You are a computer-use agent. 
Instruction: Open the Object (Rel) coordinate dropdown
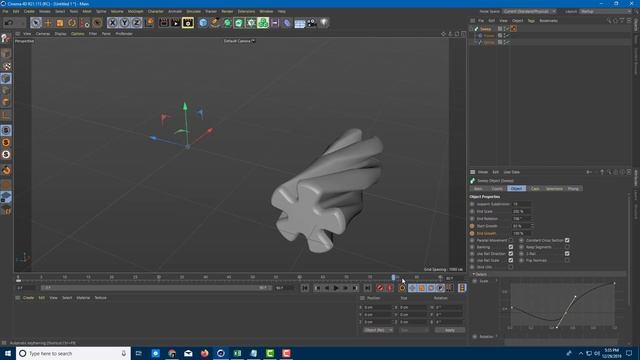coord(378,330)
